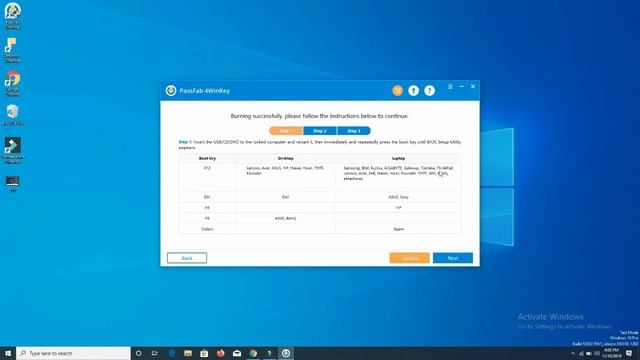
Task: Open the Action Center notifications icon
Action: pyautogui.click(x=629, y=353)
